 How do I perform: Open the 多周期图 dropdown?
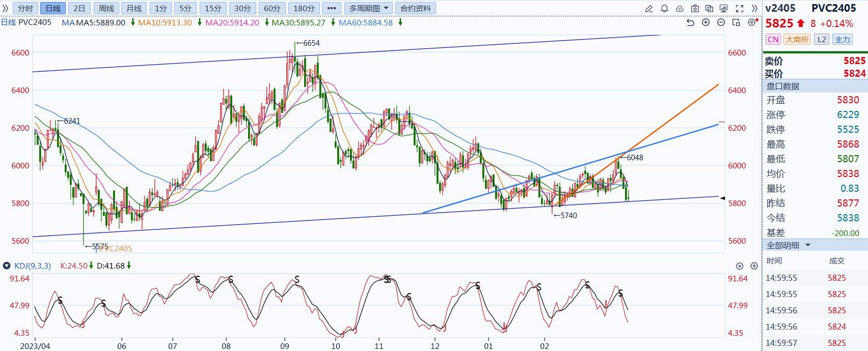click(368, 8)
